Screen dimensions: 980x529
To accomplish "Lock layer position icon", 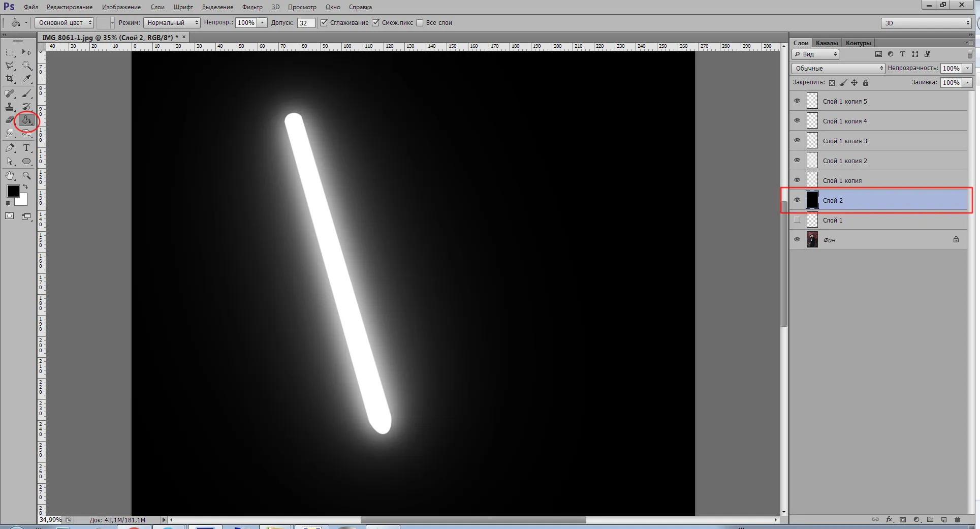I will pos(855,83).
